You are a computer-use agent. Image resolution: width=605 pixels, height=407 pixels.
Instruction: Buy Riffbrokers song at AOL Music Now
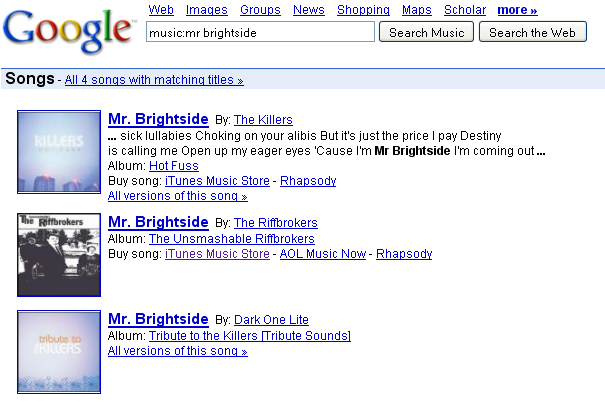pos(323,254)
